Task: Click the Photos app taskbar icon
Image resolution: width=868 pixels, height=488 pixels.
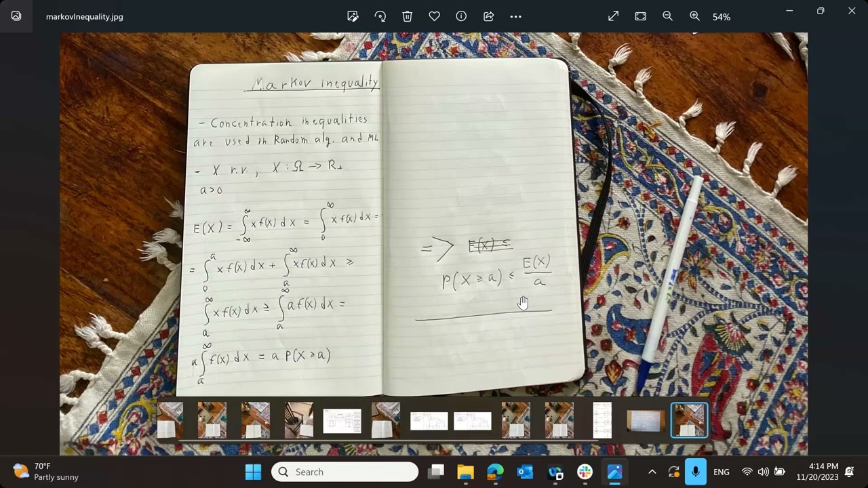Action: click(614, 472)
